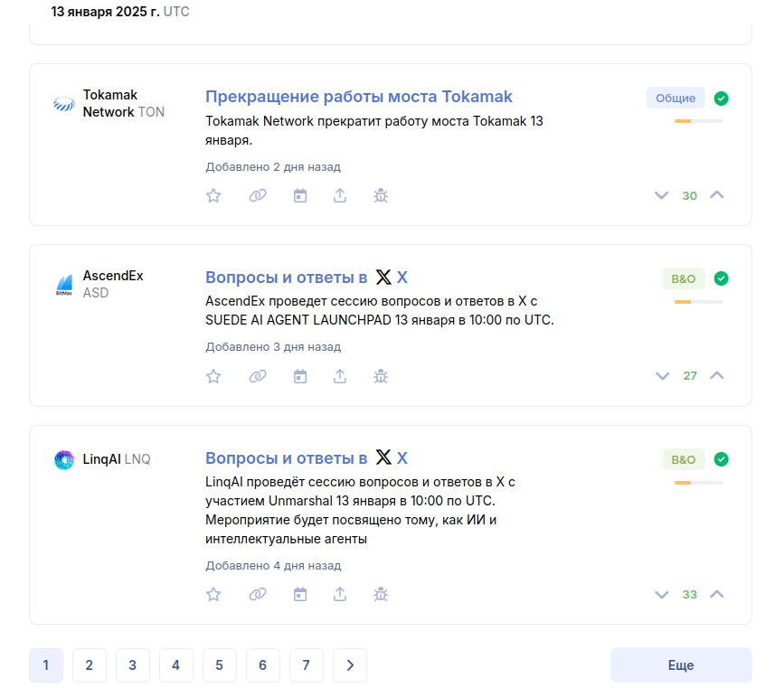Go to page 7 of events
Screen dimensions: 784x688
click(x=307, y=665)
